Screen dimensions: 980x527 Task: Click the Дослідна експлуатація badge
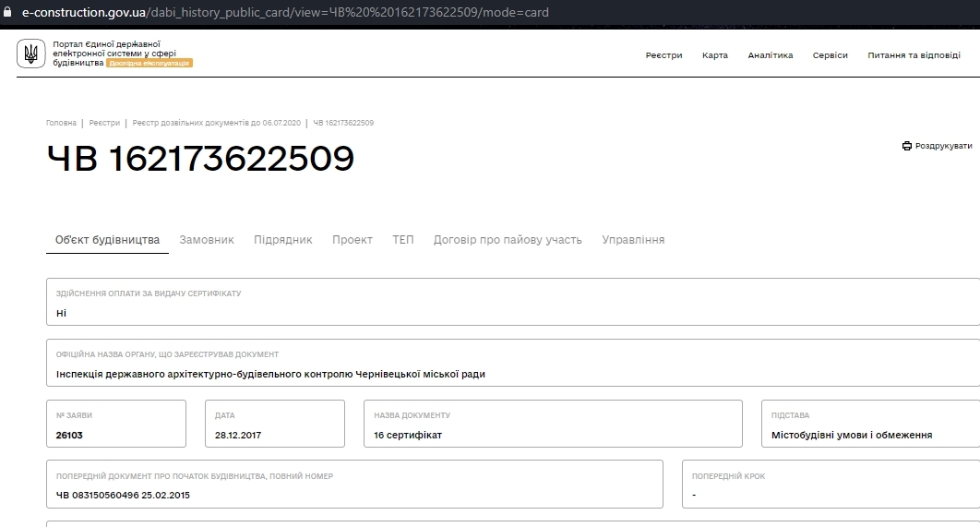(x=149, y=63)
